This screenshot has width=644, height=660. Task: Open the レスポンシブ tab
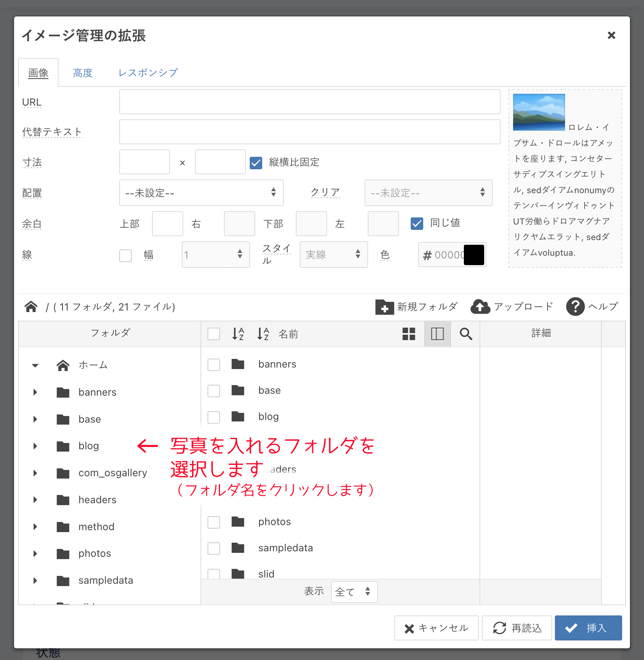pos(148,73)
